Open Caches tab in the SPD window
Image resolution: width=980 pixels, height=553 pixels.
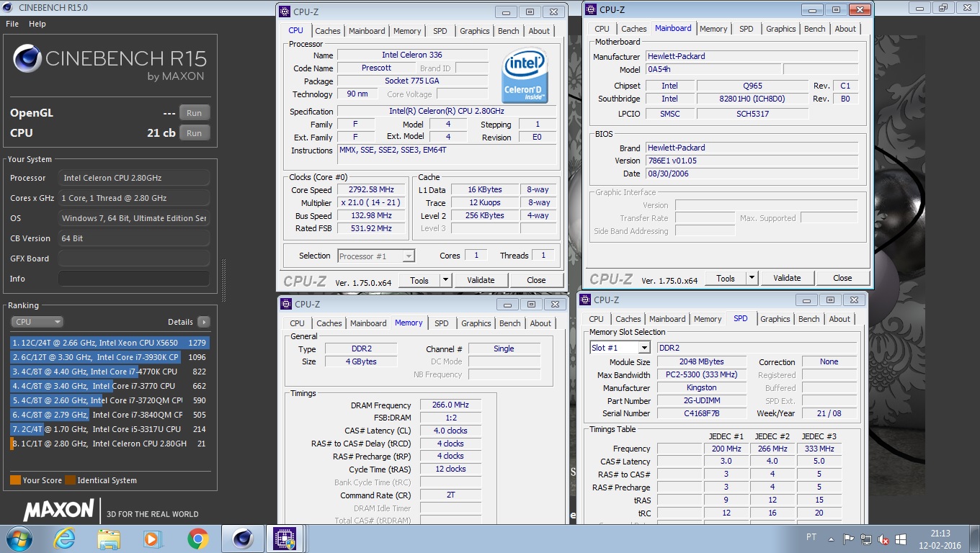pyautogui.click(x=628, y=319)
